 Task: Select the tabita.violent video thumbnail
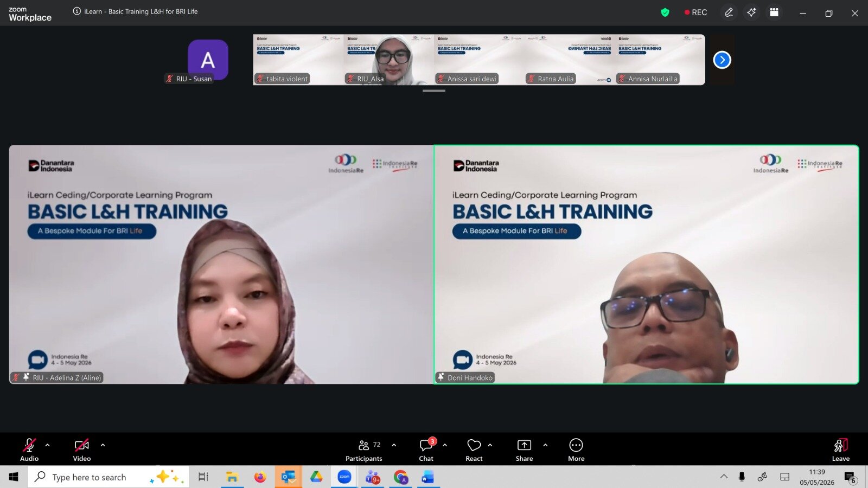point(298,60)
